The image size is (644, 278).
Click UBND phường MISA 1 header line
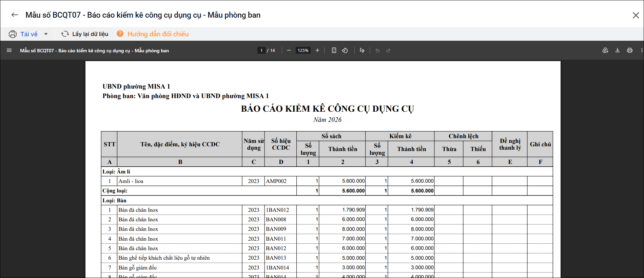136,86
